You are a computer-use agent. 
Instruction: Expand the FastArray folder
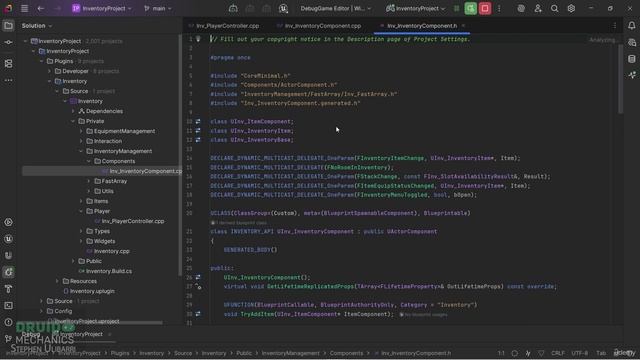tap(89, 181)
